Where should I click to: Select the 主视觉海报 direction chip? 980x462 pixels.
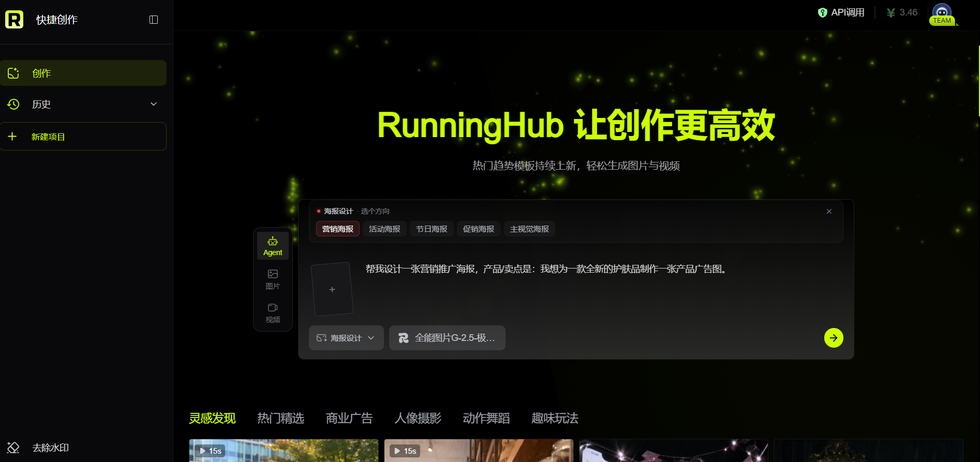(x=529, y=229)
